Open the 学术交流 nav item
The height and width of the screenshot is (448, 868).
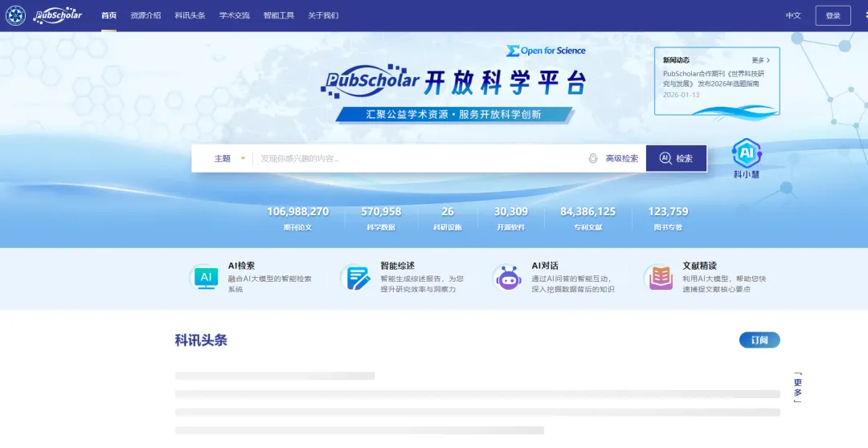click(234, 15)
